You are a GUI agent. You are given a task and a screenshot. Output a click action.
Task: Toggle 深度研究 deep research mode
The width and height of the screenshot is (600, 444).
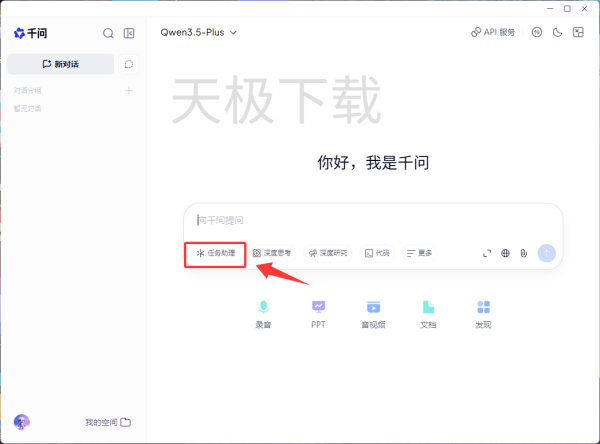(328, 253)
